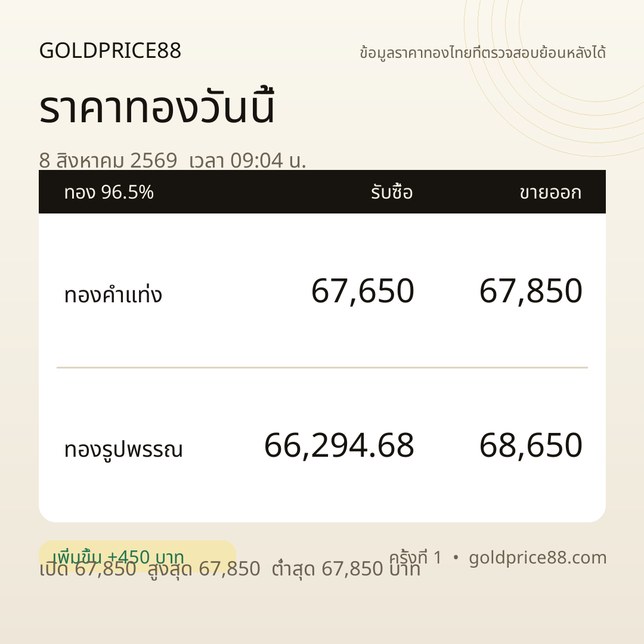Image resolution: width=644 pixels, height=644 pixels.
Task: Click gold bar sell price 67,850
Action: [531, 291]
